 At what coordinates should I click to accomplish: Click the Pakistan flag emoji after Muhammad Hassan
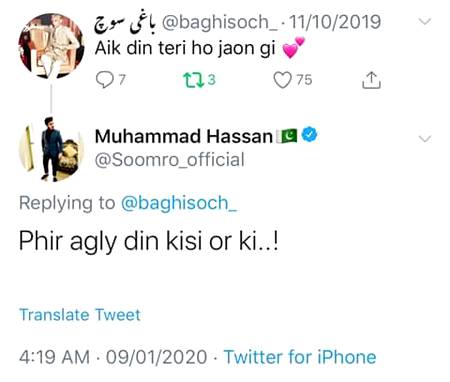(287, 136)
